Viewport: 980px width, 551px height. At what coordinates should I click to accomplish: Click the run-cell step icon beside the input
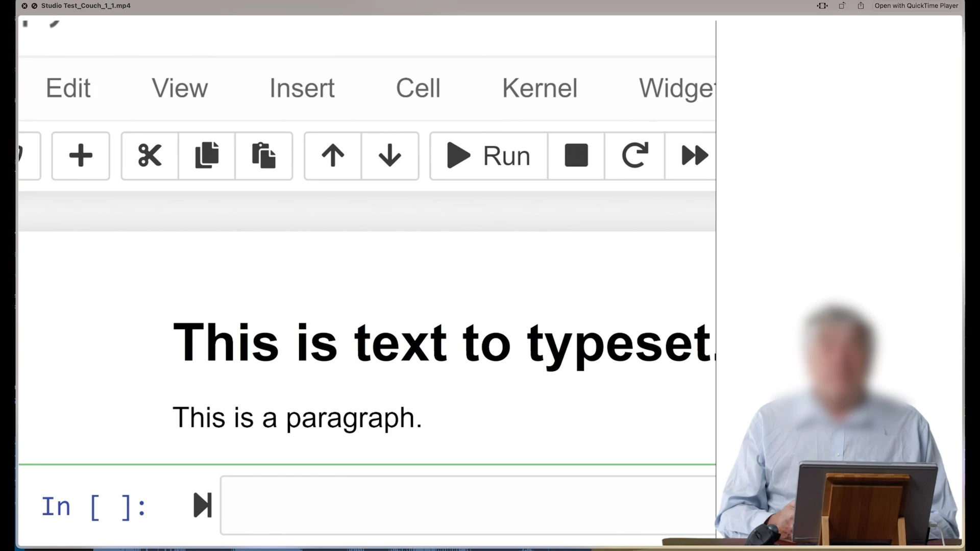[202, 505]
